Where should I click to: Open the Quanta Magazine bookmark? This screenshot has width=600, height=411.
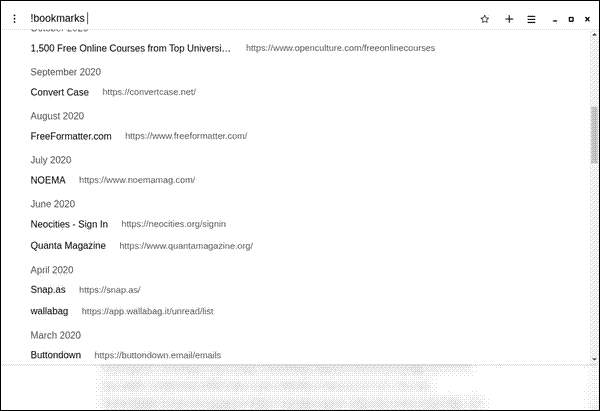[68, 246]
